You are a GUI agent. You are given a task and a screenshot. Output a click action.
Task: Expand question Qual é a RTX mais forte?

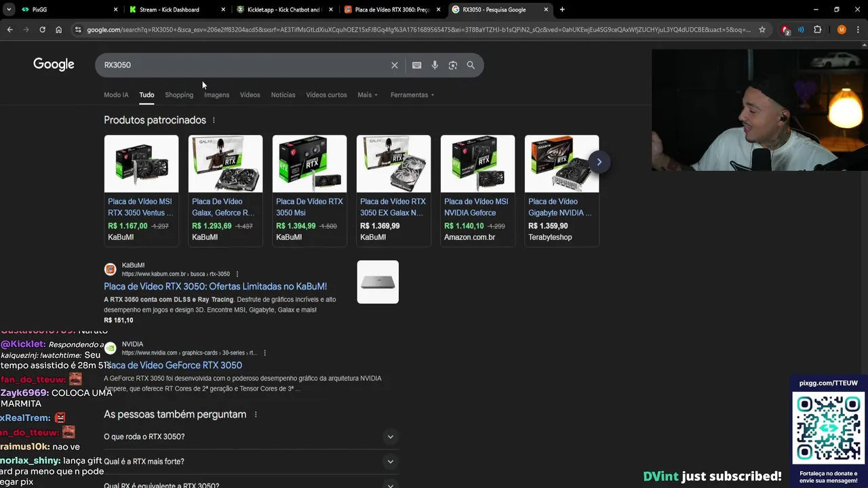coord(251,462)
